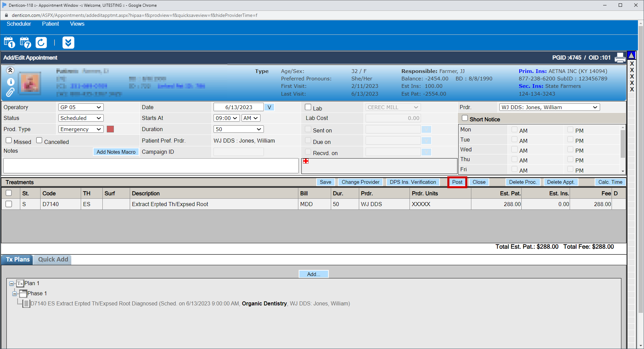
Task: Switch to the Quick Add tab
Action: pyautogui.click(x=53, y=259)
